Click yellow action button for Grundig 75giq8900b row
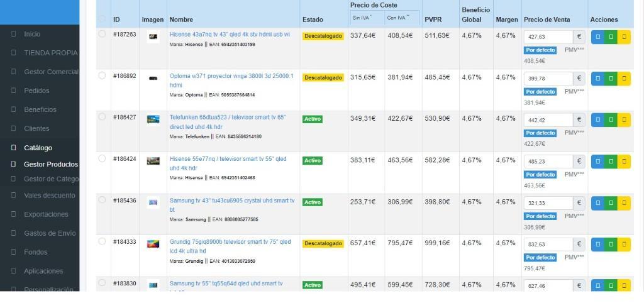Screen dimensions: 644x303 624,245
